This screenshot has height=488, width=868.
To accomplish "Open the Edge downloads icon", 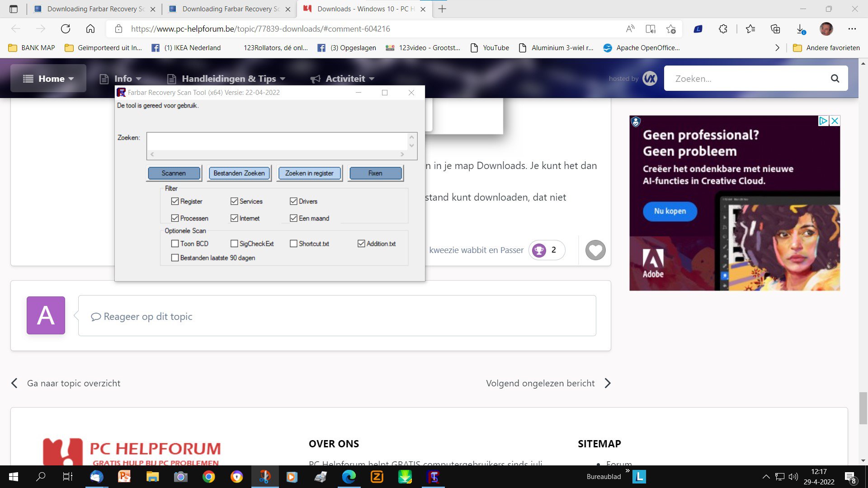I will (800, 29).
